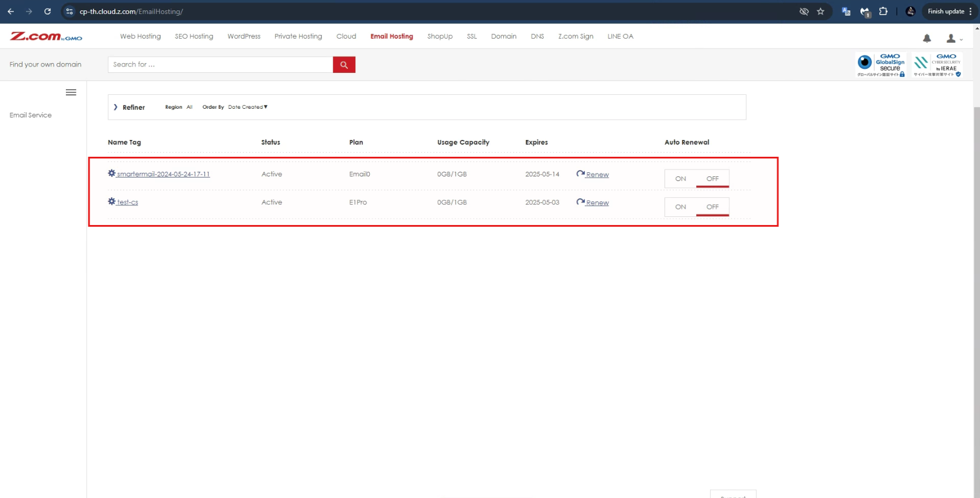Click the extension icon with badge 1

pos(865,12)
